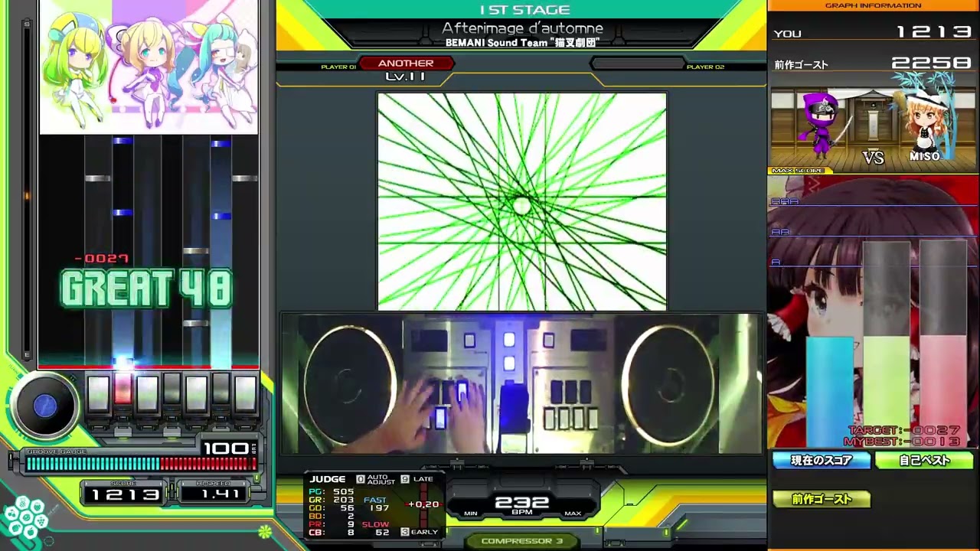Click the MYBEST: -0013 readout
980x551 pixels.
coord(902,442)
